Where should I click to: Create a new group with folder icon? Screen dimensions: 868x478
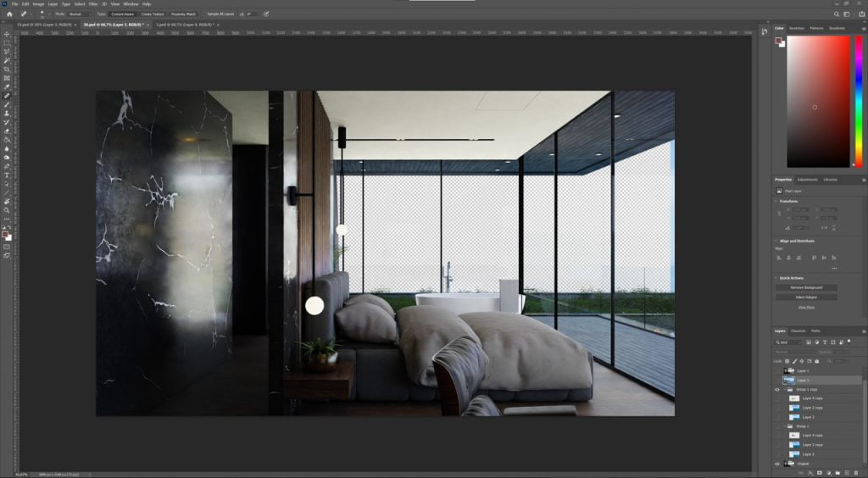pyautogui.click(x=837, y=472)
